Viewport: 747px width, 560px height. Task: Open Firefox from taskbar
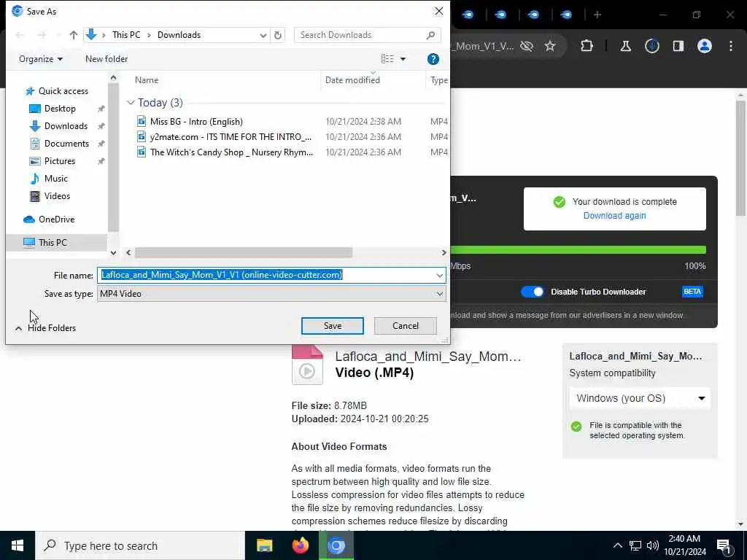pyautogui.click(x=300, y=545)
